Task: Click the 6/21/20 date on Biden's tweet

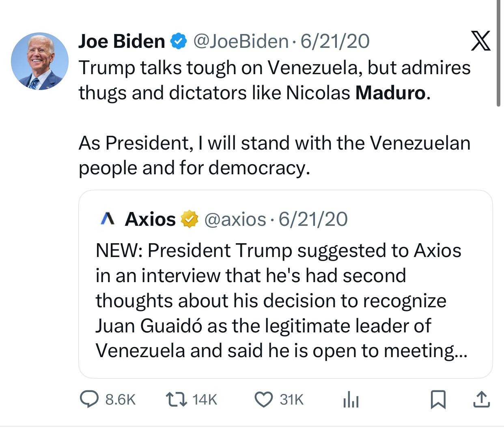Action: [x=334, y=41]
